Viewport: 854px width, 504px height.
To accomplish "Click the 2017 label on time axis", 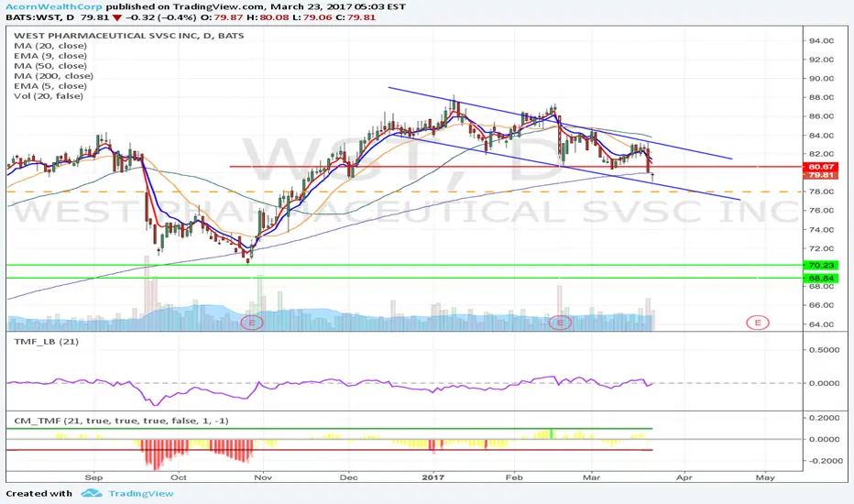I will 433,477.
